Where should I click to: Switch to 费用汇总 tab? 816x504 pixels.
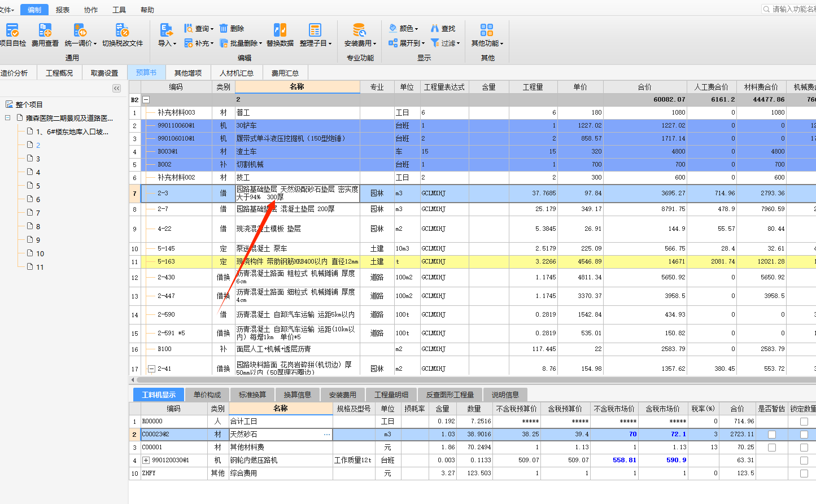click(x=285, y=73)
